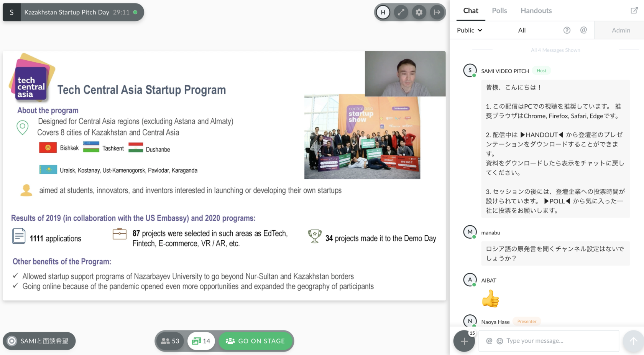Viewport: 644px width, 355px height.
Task: Open the question mark filter in chat
Action: point(567,30)
